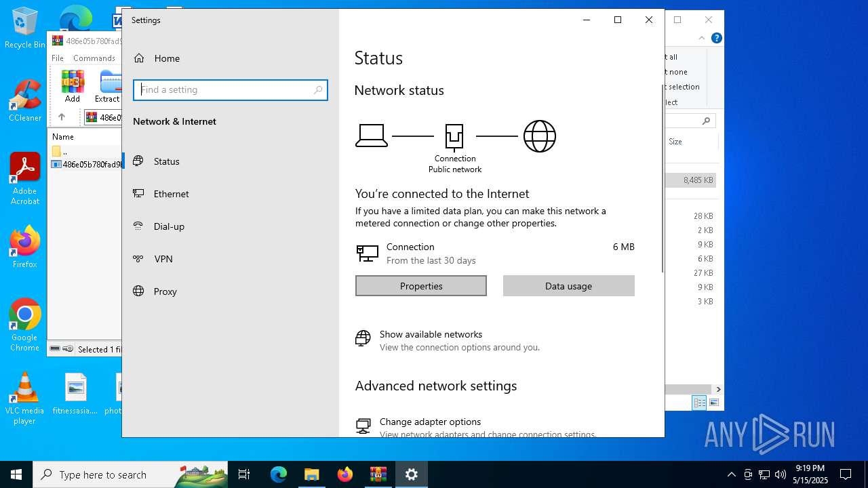This screenshot has width=868, height=488.
Task: Select Status in Network & Internet sidebar
Action: (x=231, y=161)
